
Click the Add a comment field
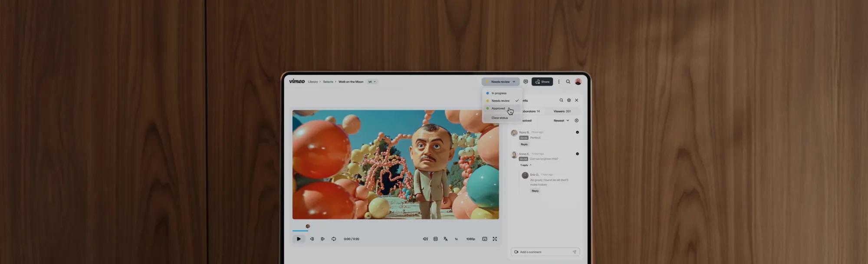click(x=545, y=252)
